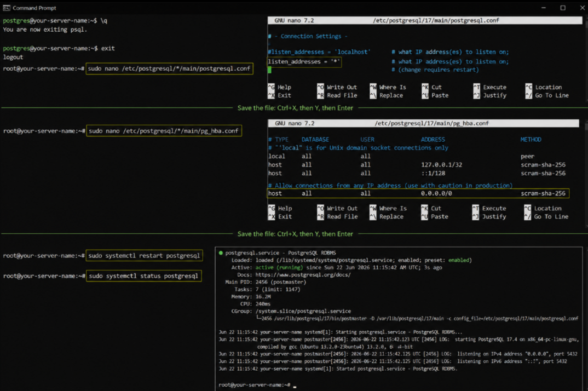Viewport: 588px width, 391px height.
Task: Click the Command Prompt title bar icon
Action: tap(6, 8)
